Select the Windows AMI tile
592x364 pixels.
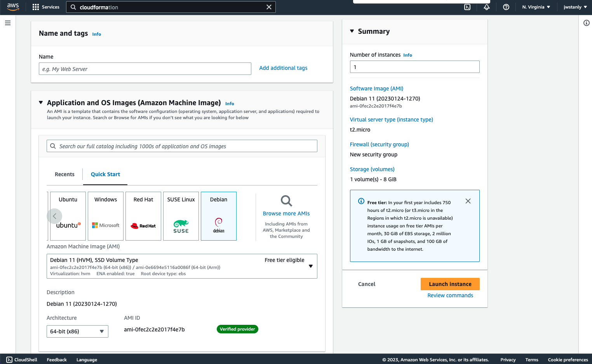(x=106, y=216)
